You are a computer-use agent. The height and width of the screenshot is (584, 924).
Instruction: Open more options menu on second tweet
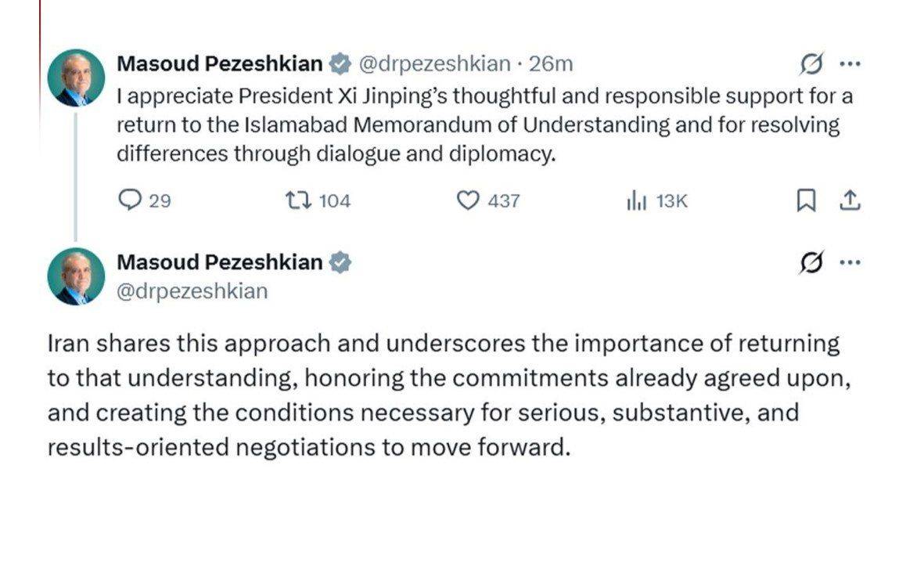pyautogui.click(x=850, y=262)
